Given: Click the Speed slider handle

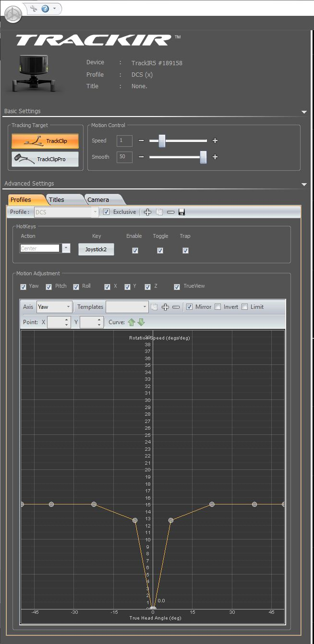Looking at the screenshot, I should pyautogui.click(x=162, y=141).
